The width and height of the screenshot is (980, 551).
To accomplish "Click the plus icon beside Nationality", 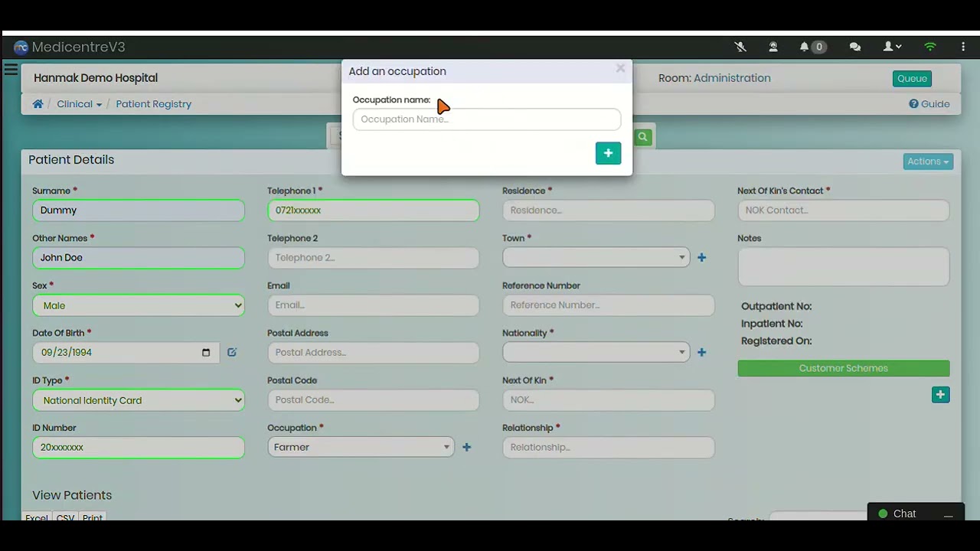I will pos(702,353).
